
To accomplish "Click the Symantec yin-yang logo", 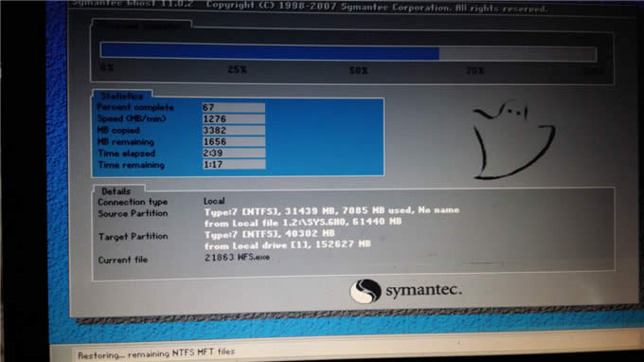I will [365, 291].
